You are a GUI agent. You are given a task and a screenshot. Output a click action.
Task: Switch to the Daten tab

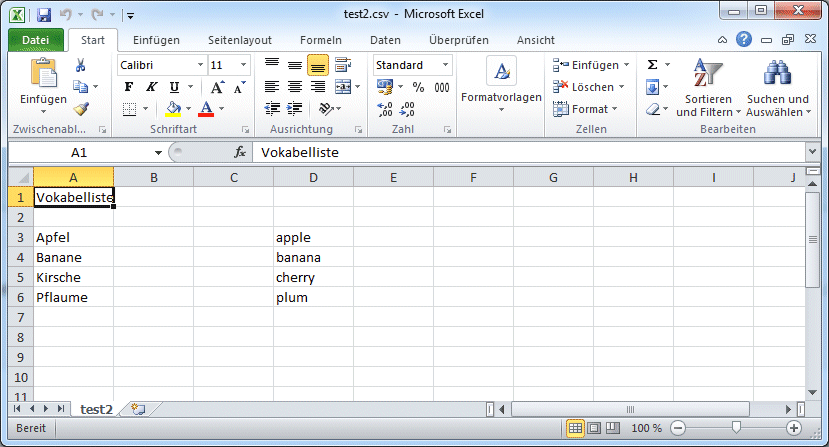pyautogui.click(x=385, y=40)
